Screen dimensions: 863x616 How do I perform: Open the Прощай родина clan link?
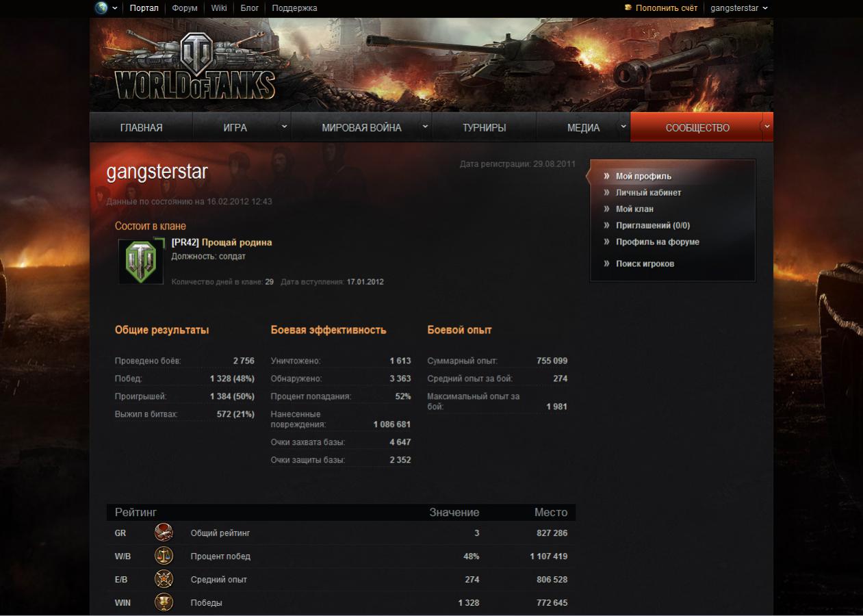[x=237, y=242]
